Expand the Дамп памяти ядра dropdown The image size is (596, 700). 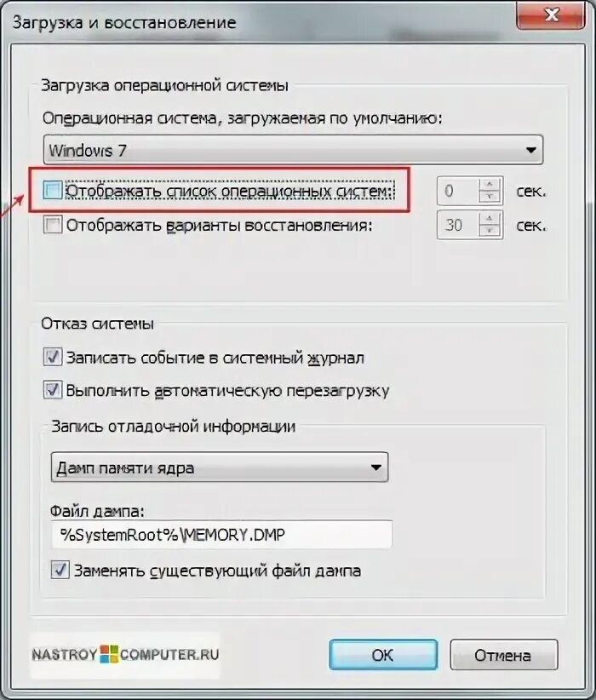coord(220,468)
